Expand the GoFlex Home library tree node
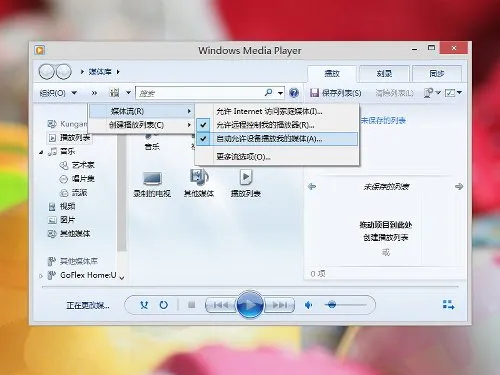The width and height of the screenshot is (500, 375). [x=41, y=276]
